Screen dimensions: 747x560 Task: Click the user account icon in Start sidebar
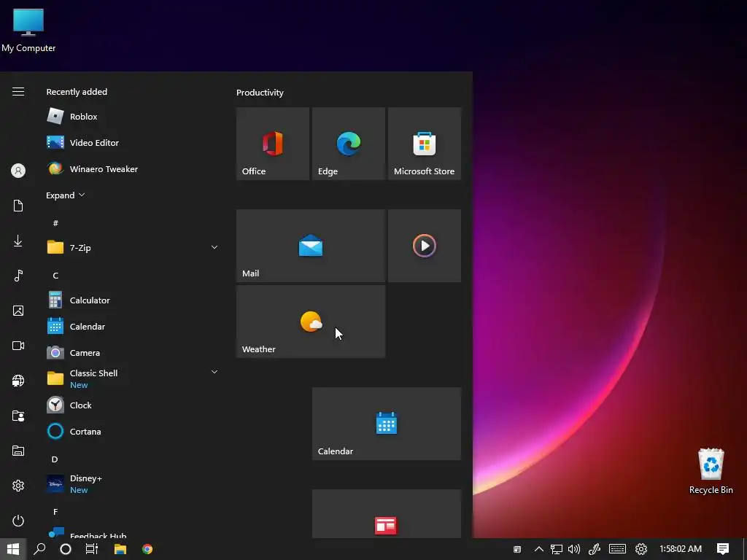click(18, 171)
